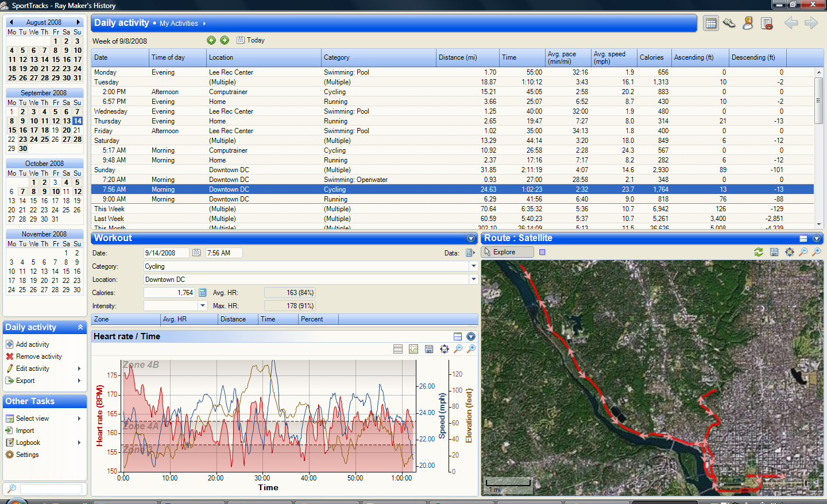827x504 pixels.
Task: Open the Athlete view icon
Action: (x=748, y=24)
